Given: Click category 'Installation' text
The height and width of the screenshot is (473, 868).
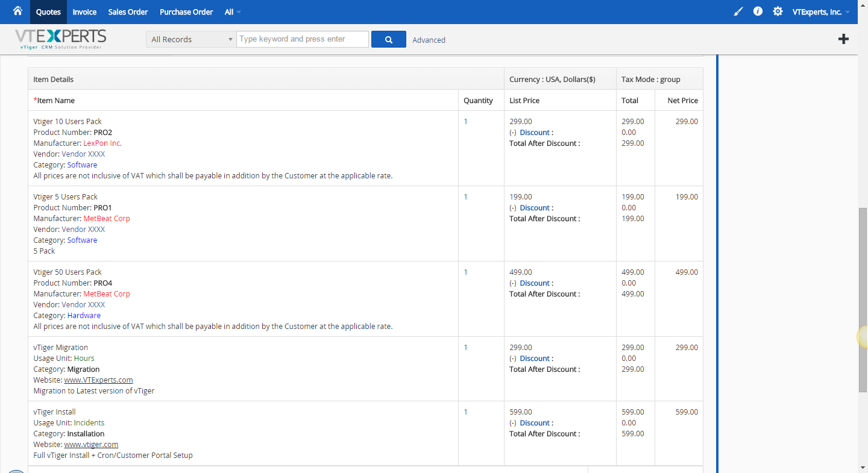Looking at the screenshot, I should (x=86, y=434).
